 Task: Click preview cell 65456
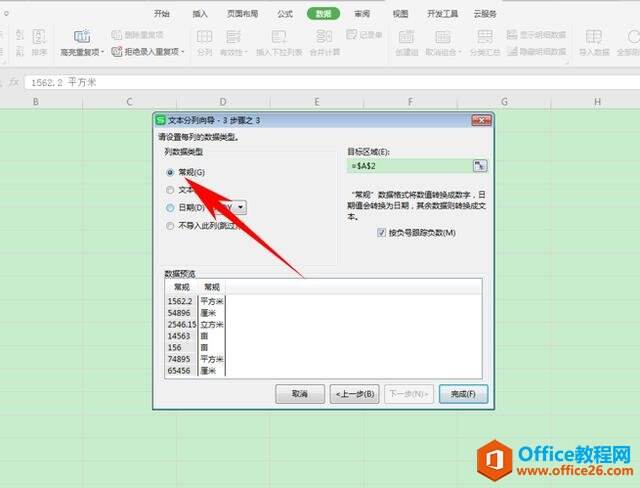pos(179,370)
